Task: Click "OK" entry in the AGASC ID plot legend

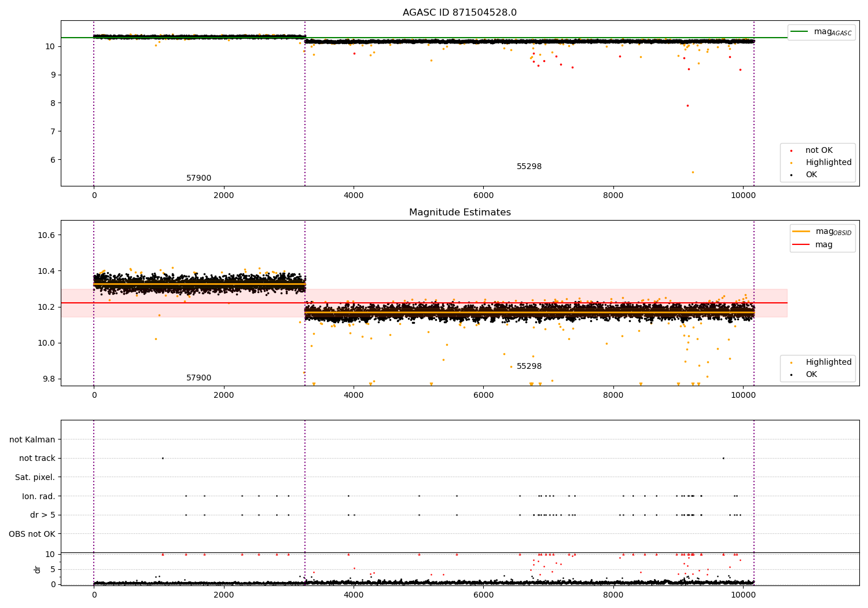Action: click(811, 175)
